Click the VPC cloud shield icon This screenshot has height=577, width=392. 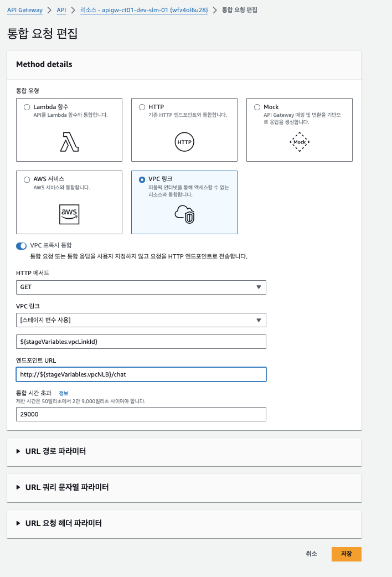[184, 214]
